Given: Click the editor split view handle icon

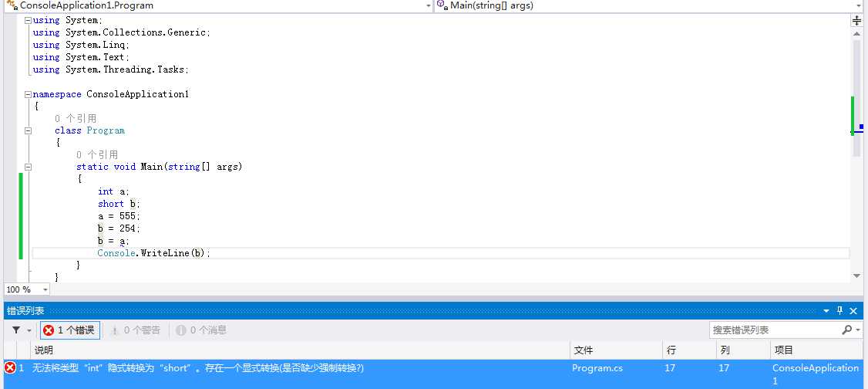Looking at the screenshot, I should coord(857,21).
